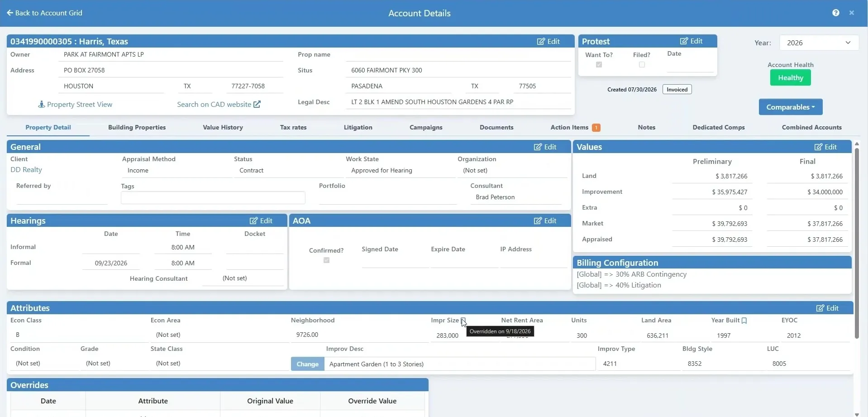868x417 pixels.
Task: Edit the Protest panel
Action: point(691,41)
